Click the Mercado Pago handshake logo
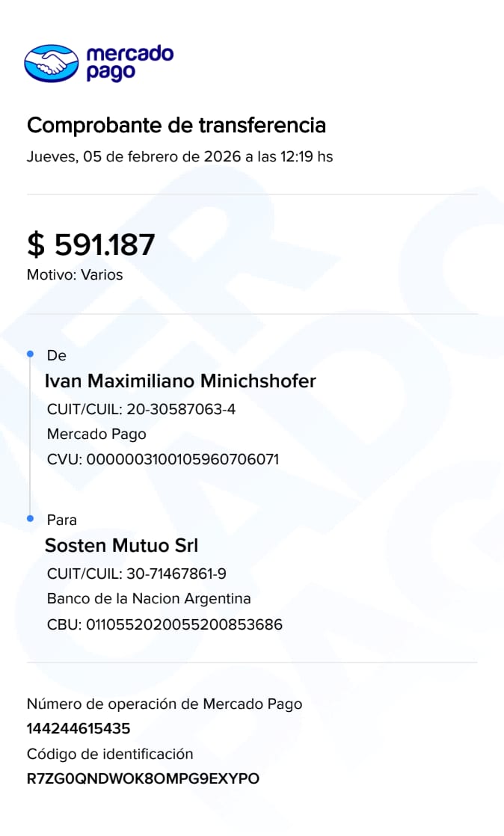 [x=51, y=63]
